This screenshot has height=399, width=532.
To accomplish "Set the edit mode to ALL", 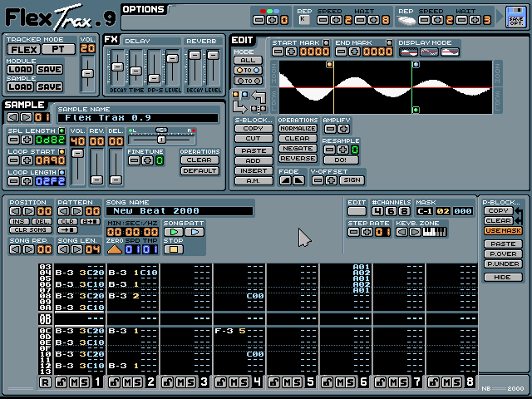I will (x=248, y=61).
